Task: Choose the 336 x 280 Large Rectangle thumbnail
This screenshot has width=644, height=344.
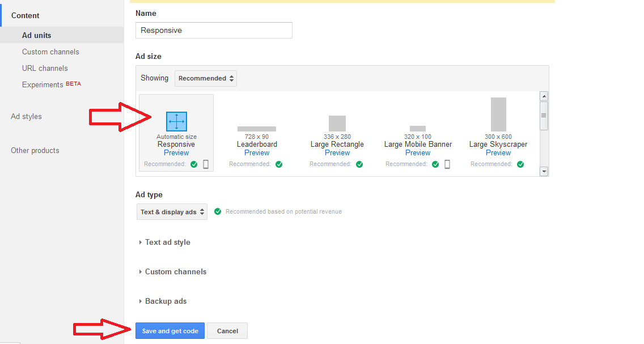Action: coord(337,124)
